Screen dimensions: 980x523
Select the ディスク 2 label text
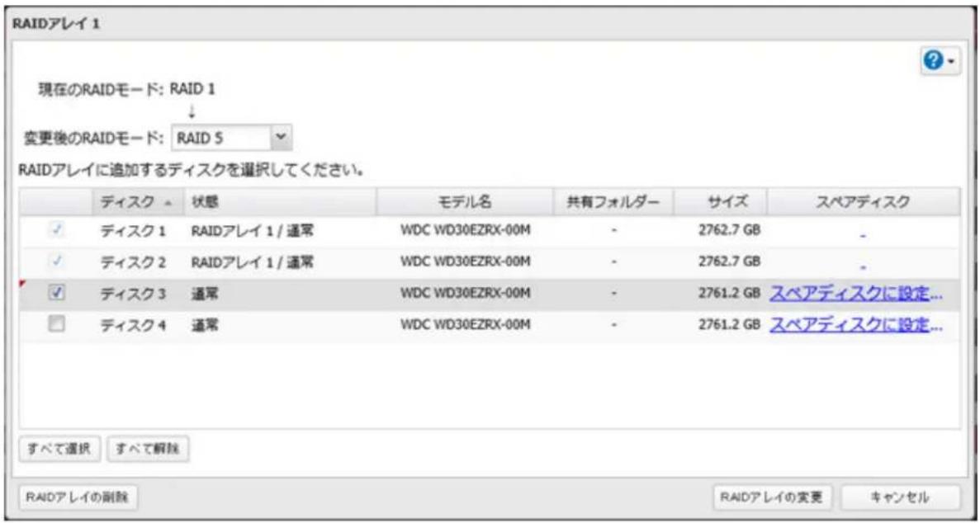132,262
